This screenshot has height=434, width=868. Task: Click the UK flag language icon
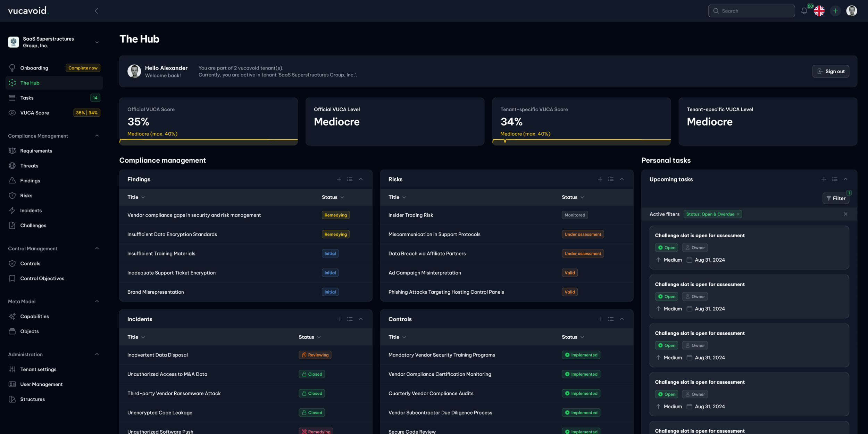coord(819,11)
